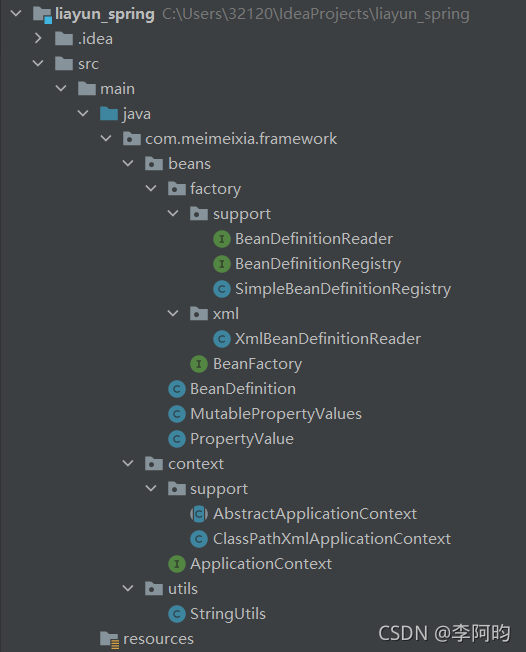Collapse the main folder

pyautogui.click(x=61, y=89)
